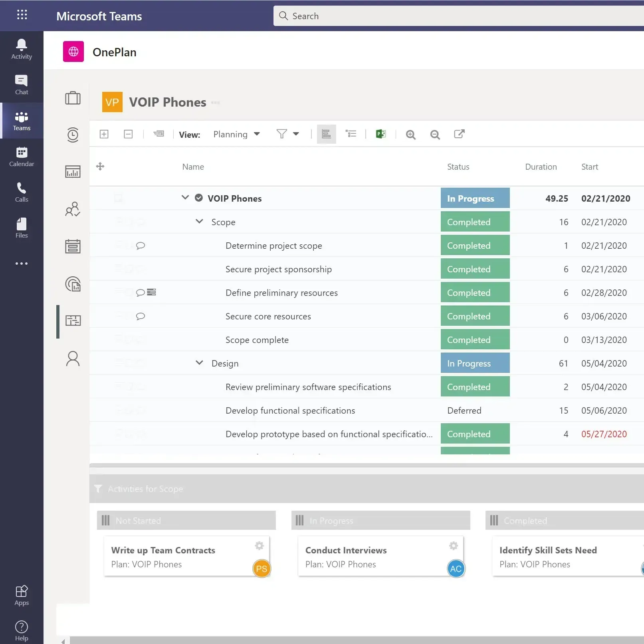This screenshot has width=644, height=644.
Task: Select the Secure project sponsorship task
Action: [279, 269]
